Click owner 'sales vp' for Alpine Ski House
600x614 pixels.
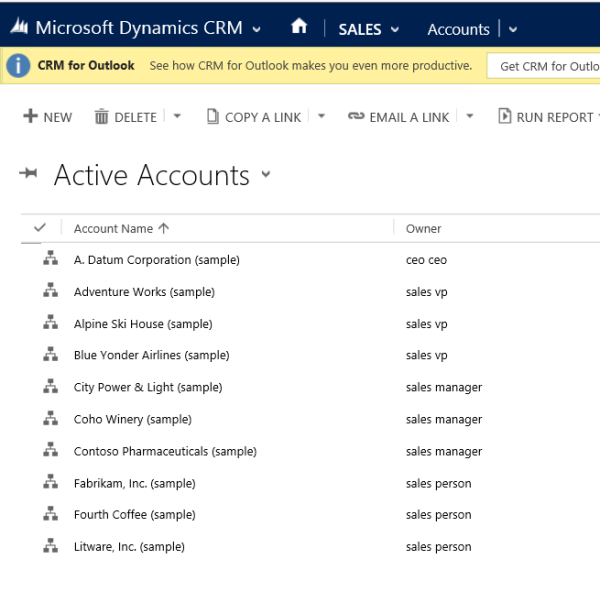pos(427,324)
